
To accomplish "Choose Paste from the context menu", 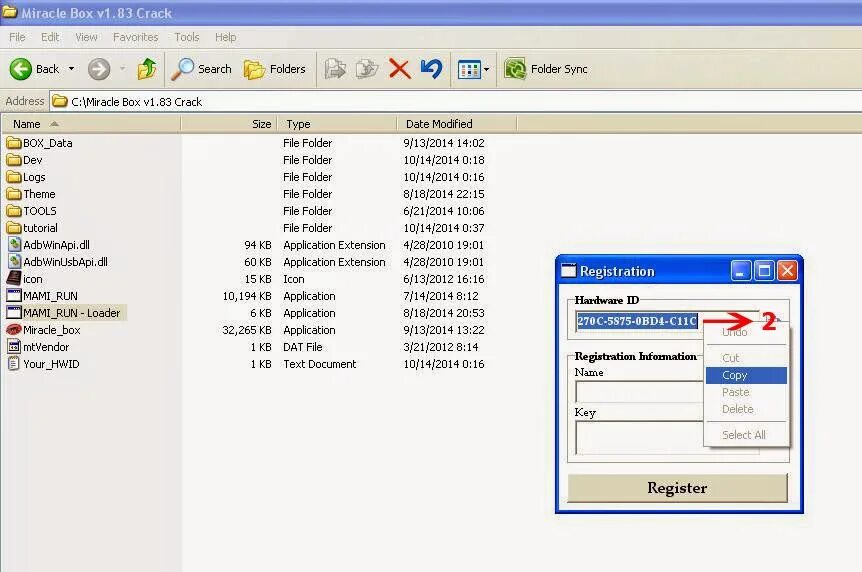I will tap(746, 392).
